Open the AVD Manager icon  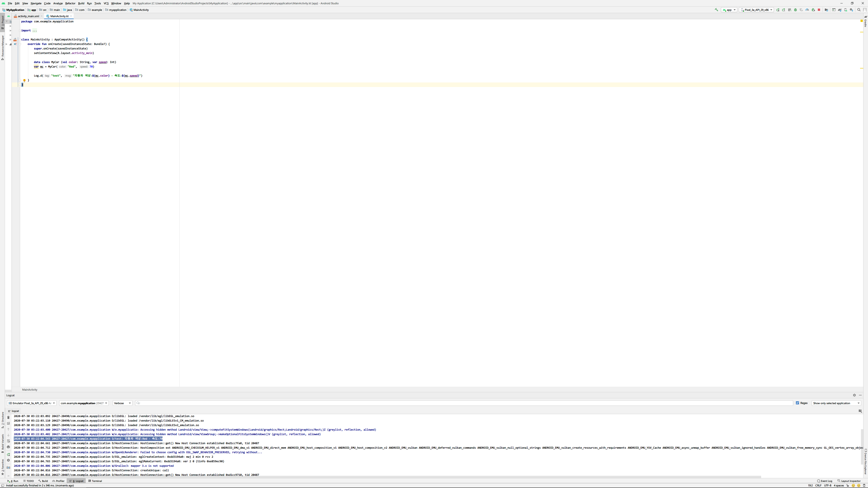coord(845,10)
